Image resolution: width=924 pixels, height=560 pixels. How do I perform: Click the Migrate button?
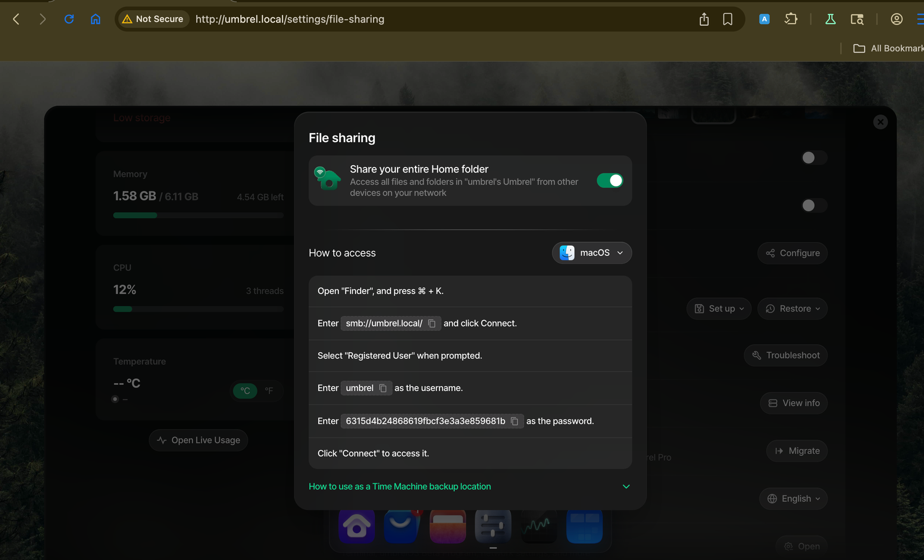click(797, 451)
